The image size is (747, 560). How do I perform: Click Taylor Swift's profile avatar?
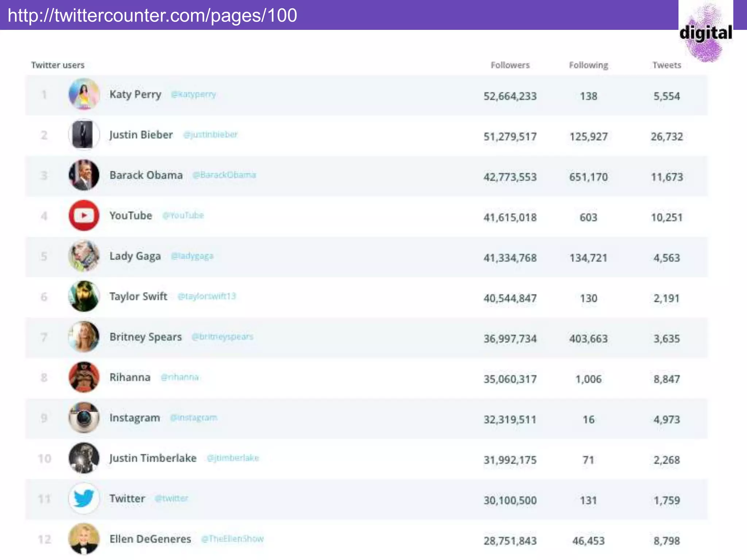point(84,296)
